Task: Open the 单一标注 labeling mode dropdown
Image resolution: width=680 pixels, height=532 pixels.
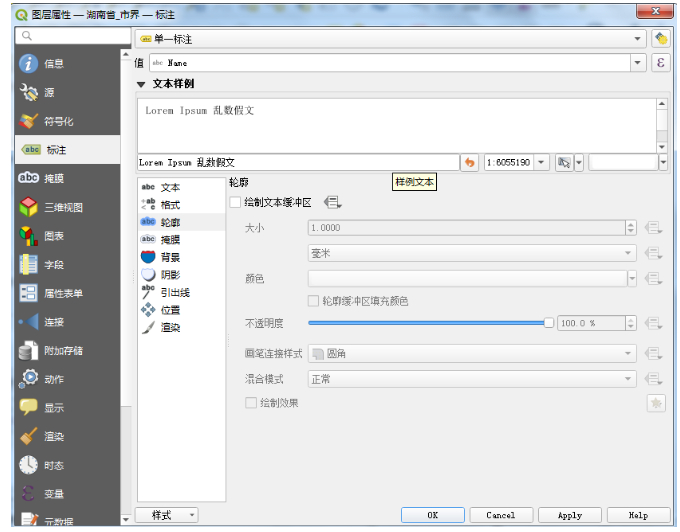Action: click(x=390, y=39)
